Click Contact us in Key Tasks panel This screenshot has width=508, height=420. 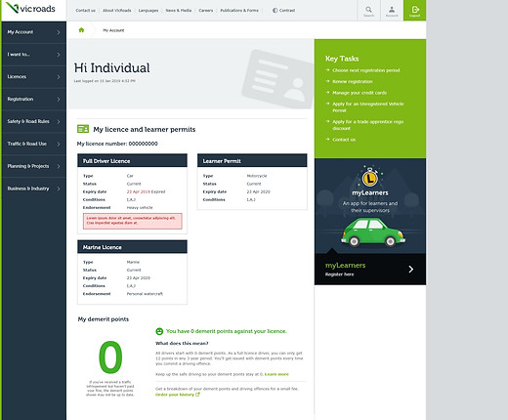click(x=344, y=140)
